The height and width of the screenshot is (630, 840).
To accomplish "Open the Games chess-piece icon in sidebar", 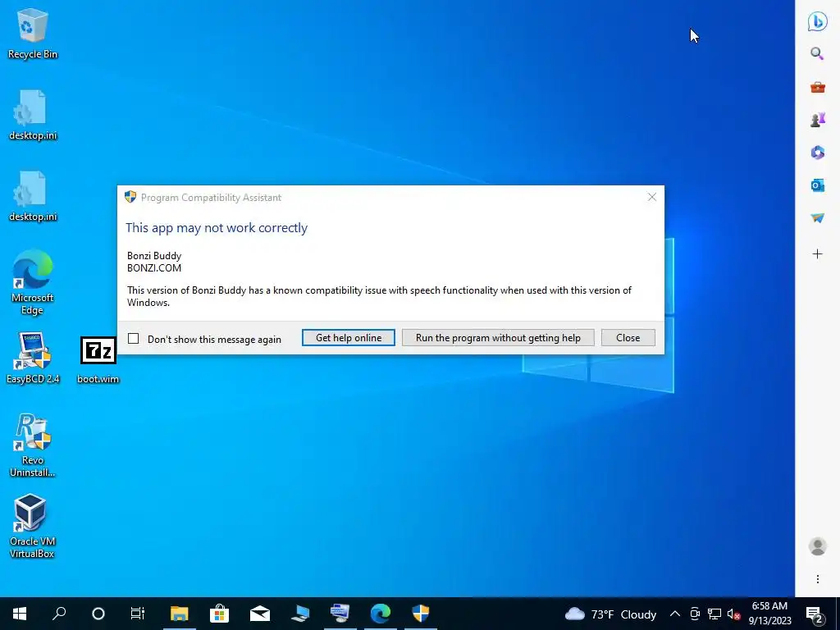I will [x=818, y=120].
